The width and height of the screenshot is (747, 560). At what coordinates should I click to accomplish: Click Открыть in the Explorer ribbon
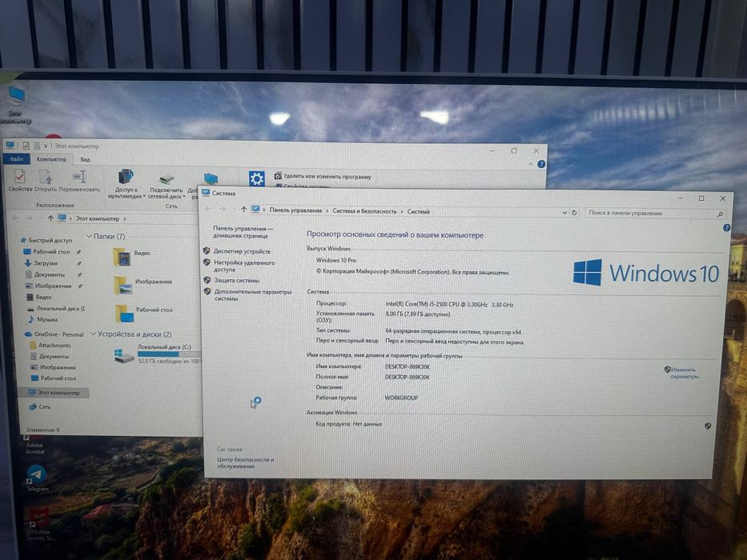pos(46,182)
